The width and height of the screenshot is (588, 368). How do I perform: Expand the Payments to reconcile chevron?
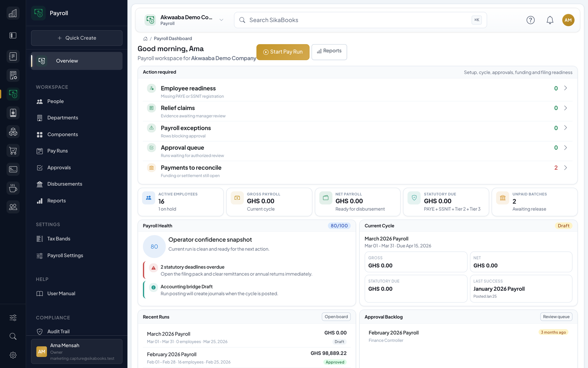coord(566,167)
